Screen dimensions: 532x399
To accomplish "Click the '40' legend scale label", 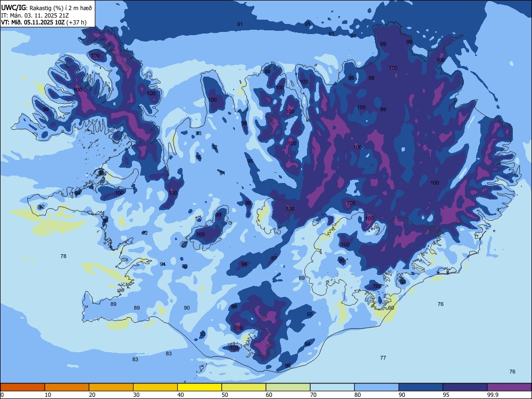I will [180, 395].
